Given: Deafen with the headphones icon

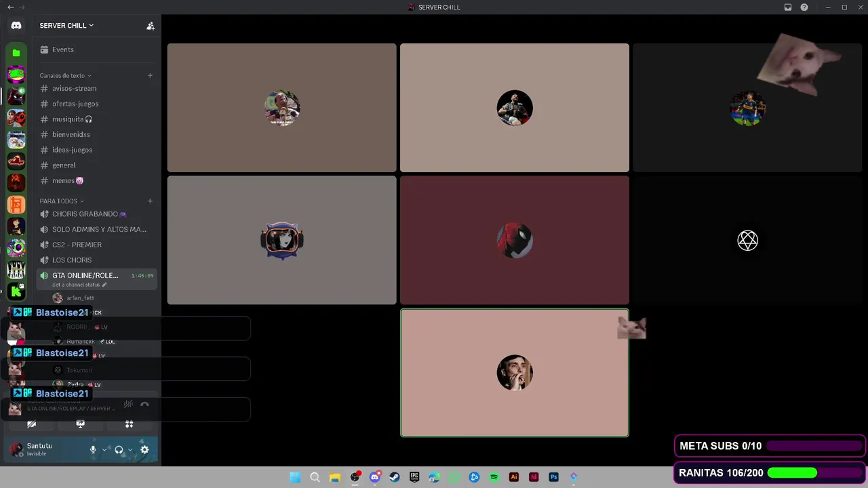Looking at the screenshot, I should click(x=119, y=449).
